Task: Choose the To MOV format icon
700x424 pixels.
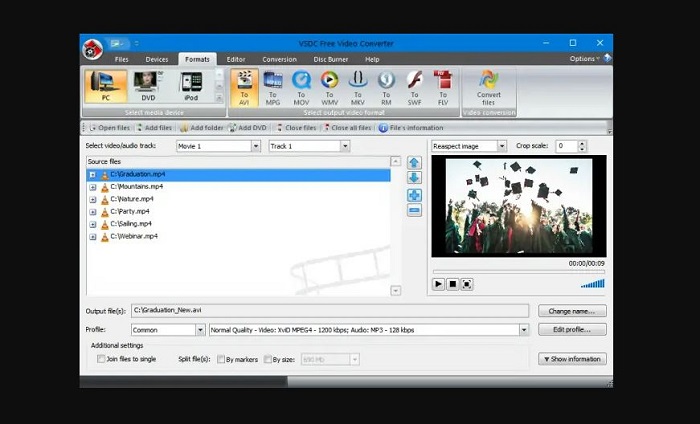Action: coord(301,89)
